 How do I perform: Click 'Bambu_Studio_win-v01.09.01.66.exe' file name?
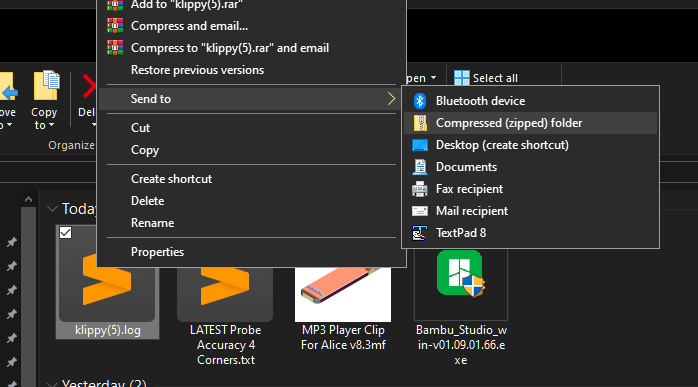(x=461, y=345)
